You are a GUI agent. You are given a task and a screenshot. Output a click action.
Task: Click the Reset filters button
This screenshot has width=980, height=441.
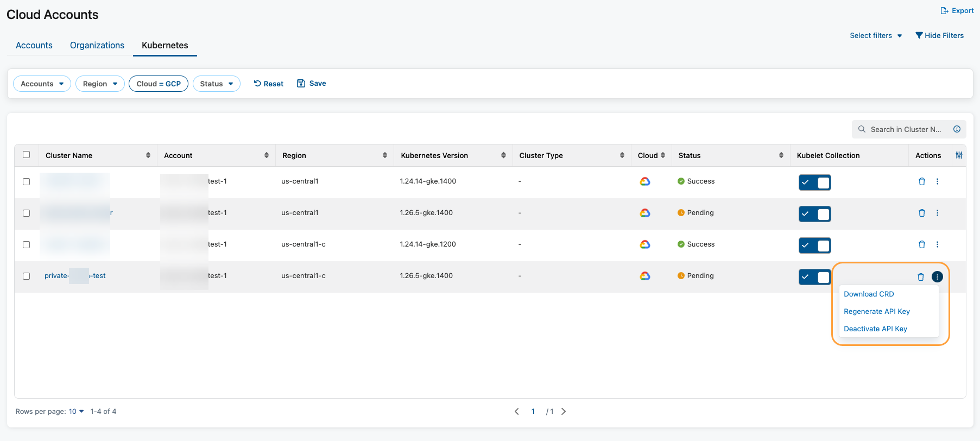click(x=268, y=84)
